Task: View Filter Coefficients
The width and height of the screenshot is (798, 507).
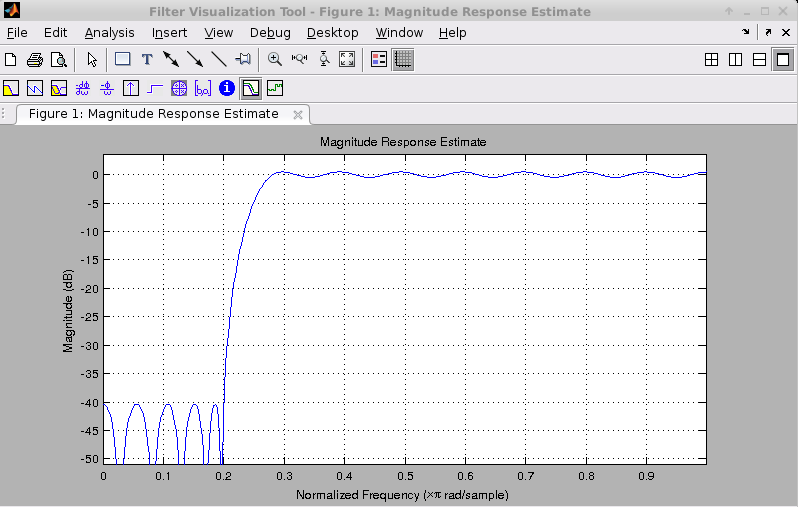Action: [203, 88]
